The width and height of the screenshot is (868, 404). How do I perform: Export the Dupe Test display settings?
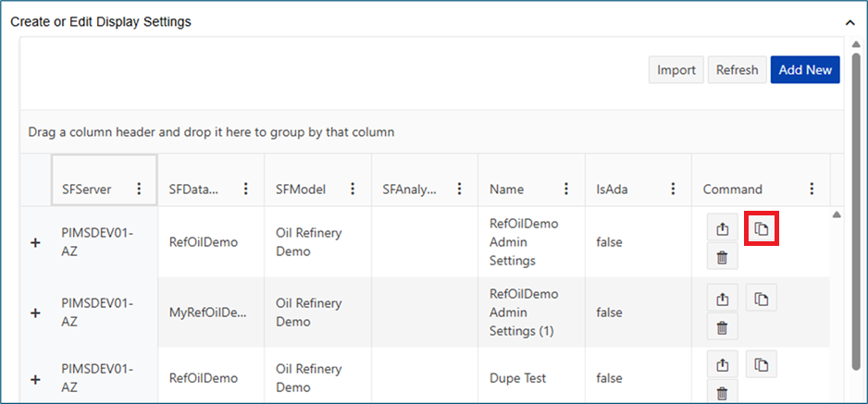click(x=722, y=365)
